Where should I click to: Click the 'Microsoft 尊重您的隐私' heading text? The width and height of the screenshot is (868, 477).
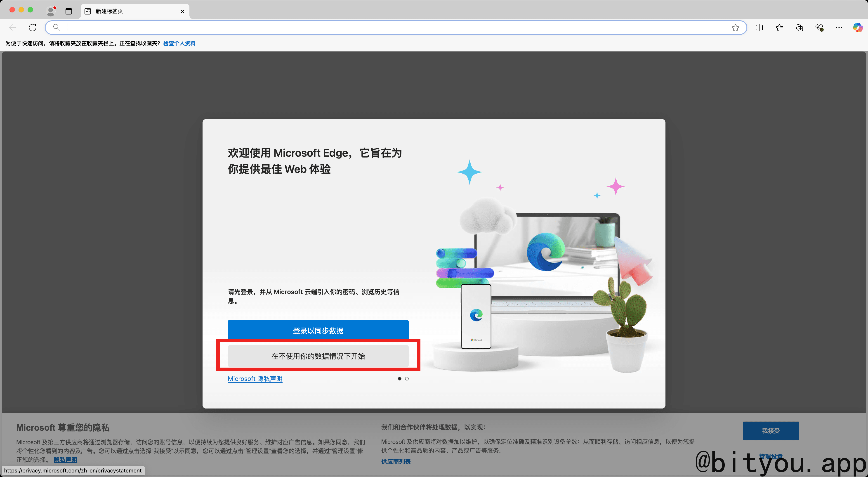(63, 427)
